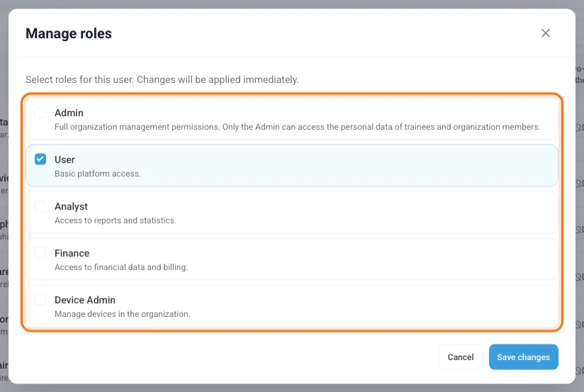The image size is (584, 392).
Task: Click 'Access to financial data and billing.' text
Action: [x=121, y=267]
